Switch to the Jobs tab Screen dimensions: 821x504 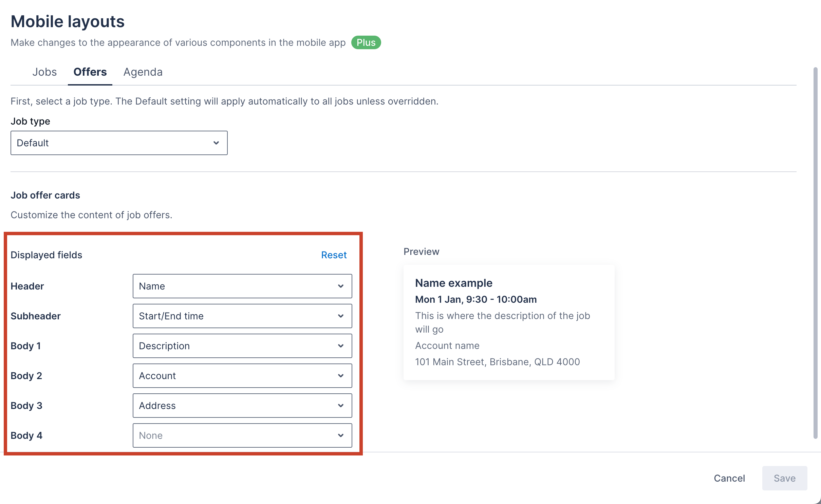[x=44, y=72]
